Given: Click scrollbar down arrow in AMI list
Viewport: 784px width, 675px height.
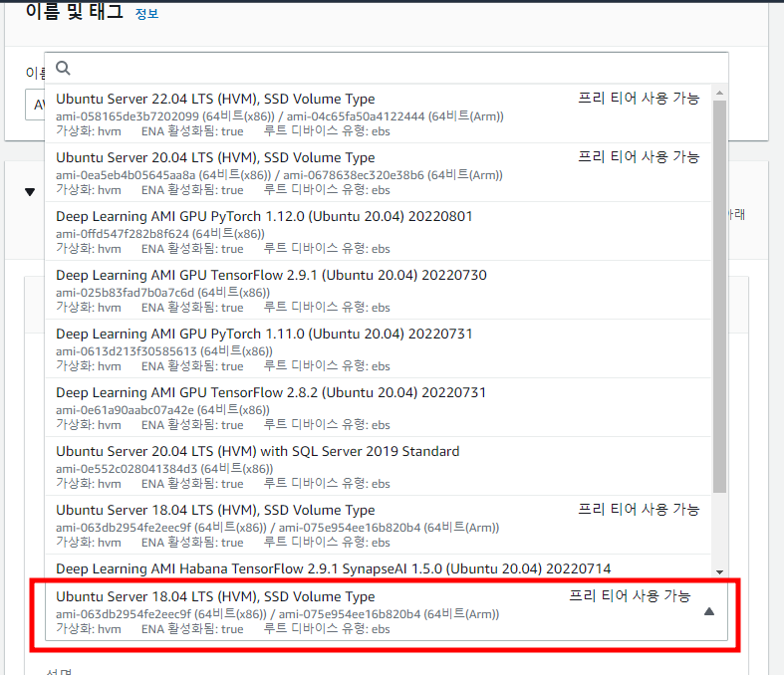Looking at the screenshot, I should click(719, 572).
